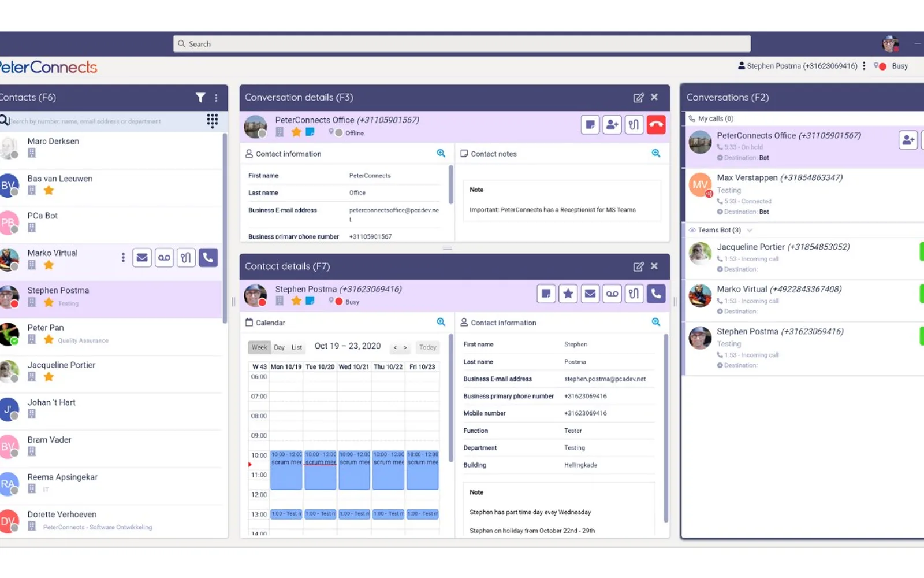Edit the Contact details panel layout
The image size is (924, 578).
(x=638, y=266)
